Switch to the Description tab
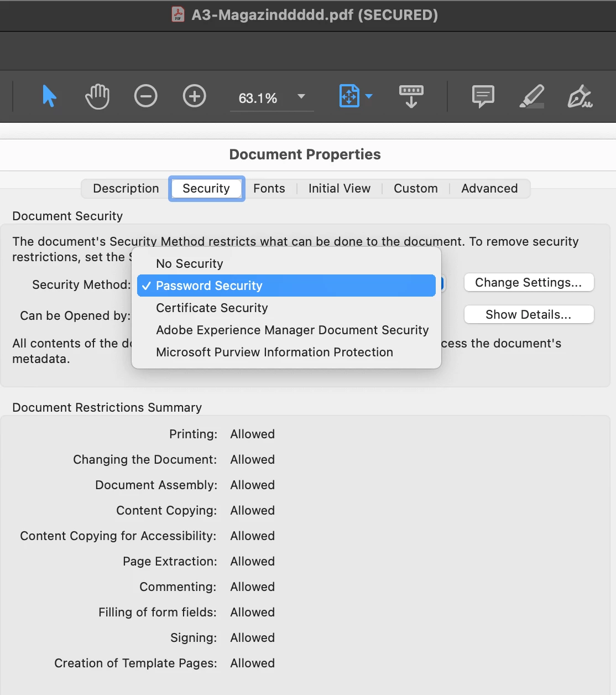Image resolution: width=616 pixels, height=695 pixels. pos(126,188)
